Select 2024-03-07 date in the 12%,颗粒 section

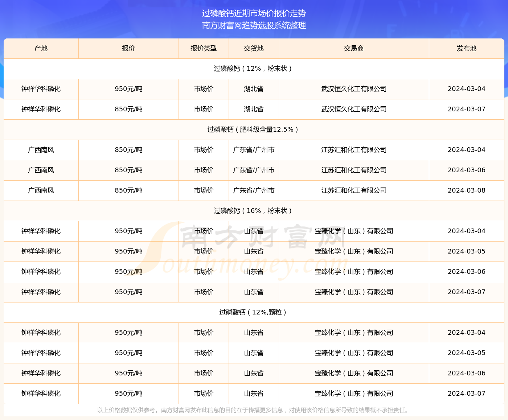[x=467, y=394]
